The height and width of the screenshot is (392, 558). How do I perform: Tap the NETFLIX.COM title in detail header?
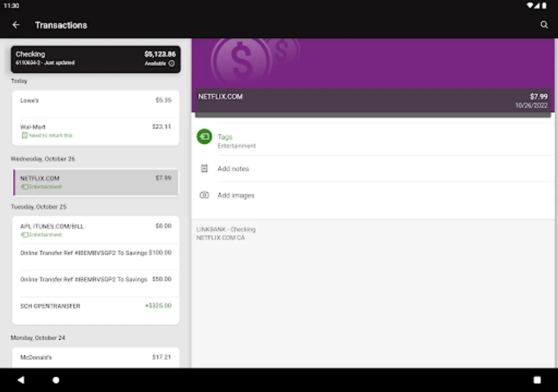(220, 97)
